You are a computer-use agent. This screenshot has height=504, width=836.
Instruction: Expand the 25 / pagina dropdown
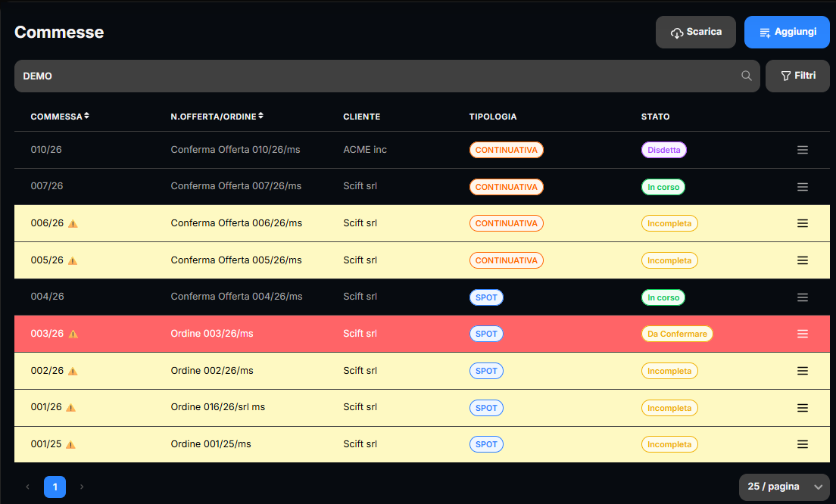[784, 487]
